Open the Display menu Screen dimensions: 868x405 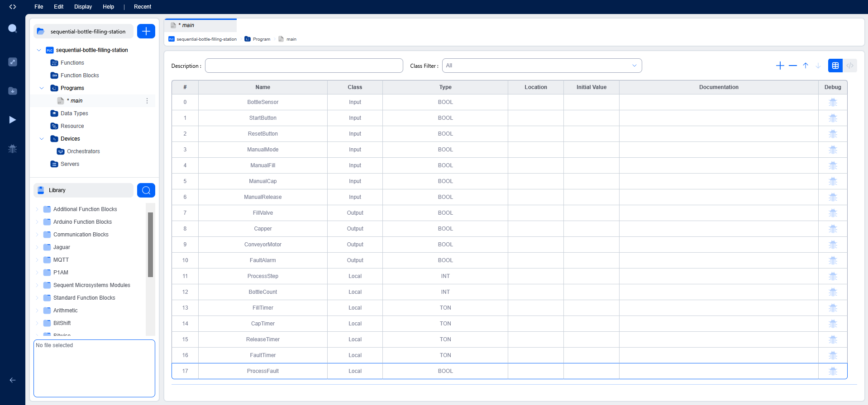click(x=83, y=7)
